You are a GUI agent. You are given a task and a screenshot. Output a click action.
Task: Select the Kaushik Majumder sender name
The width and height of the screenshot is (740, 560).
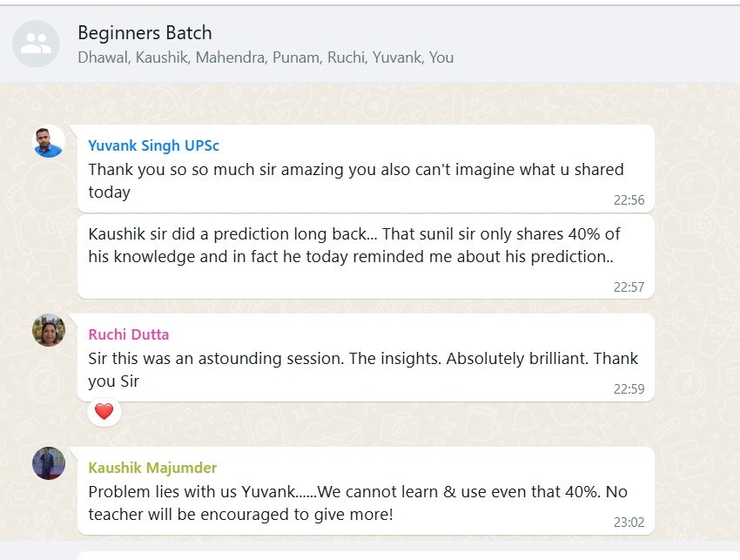[152, 468]
